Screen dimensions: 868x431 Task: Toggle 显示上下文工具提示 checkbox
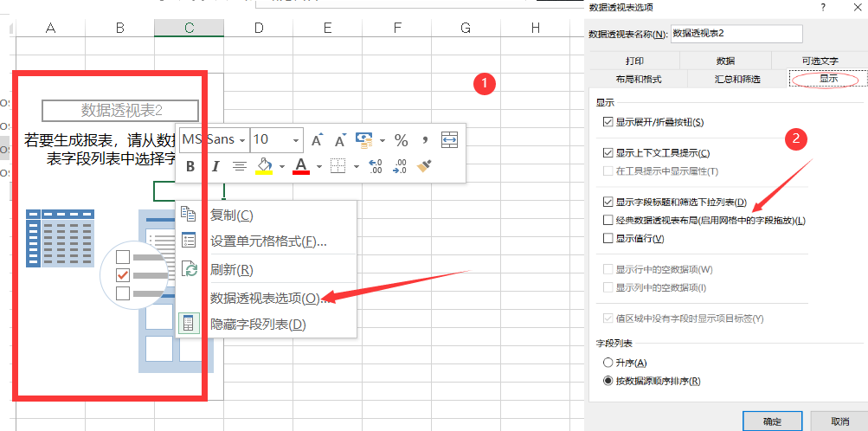608,152
